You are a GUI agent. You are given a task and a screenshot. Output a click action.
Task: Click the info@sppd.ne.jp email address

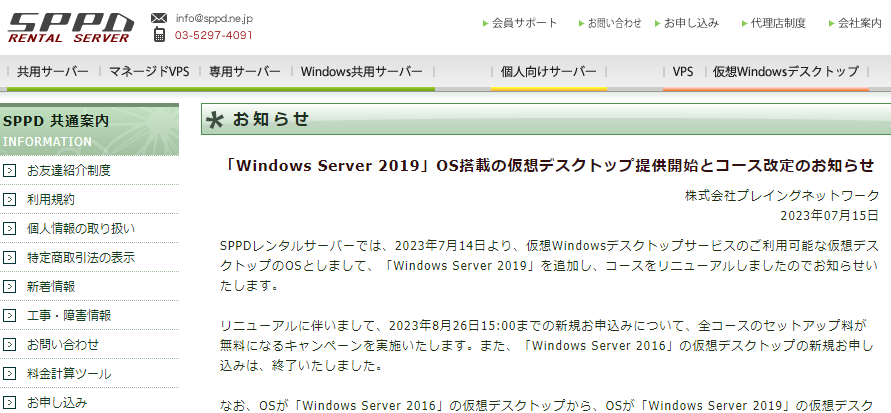point(214,18)
